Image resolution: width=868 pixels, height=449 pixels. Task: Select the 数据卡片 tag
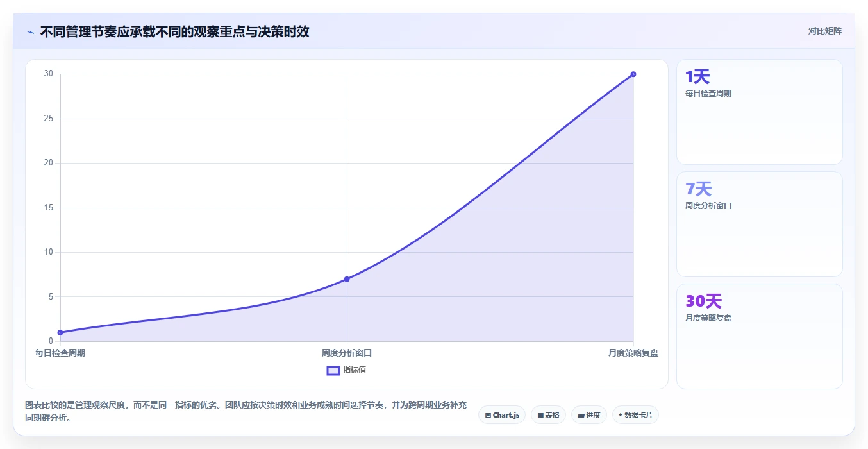[x=635, y=415]
